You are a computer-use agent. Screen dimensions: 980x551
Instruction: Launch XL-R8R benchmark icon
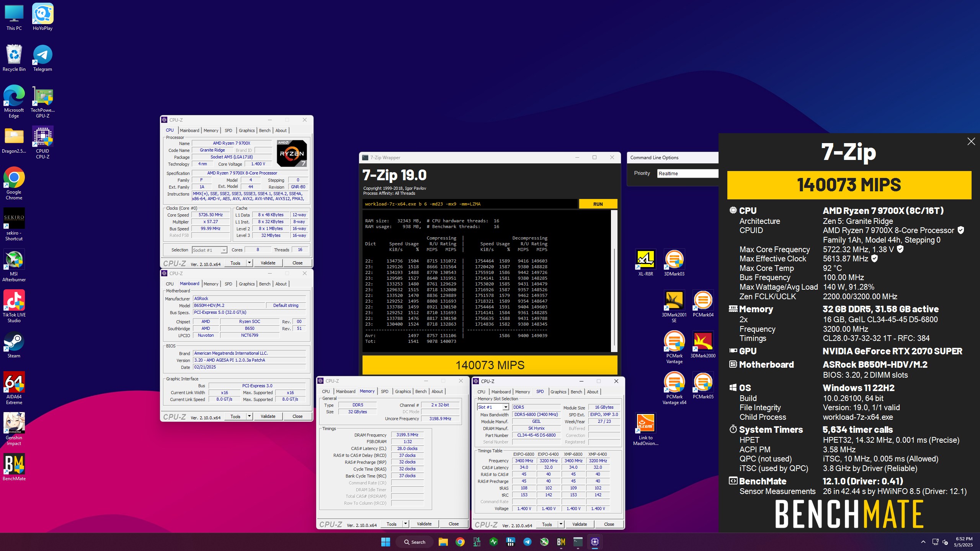click(645, 263)
